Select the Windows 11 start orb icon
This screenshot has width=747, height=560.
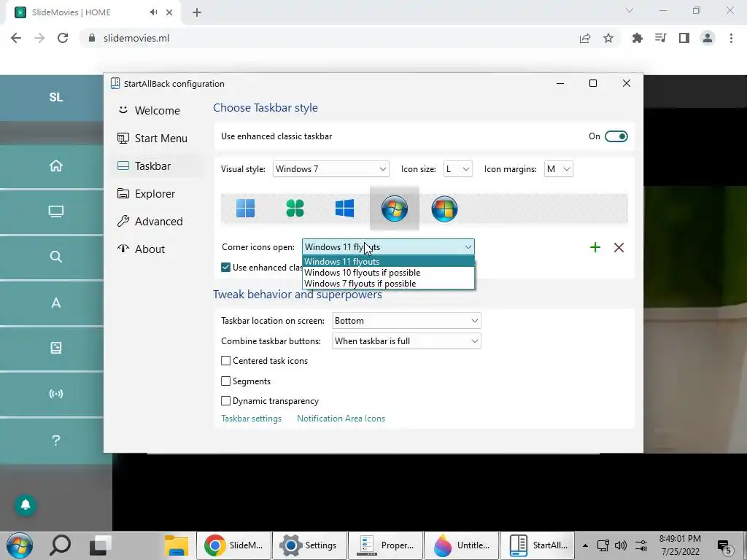(245, 208)
